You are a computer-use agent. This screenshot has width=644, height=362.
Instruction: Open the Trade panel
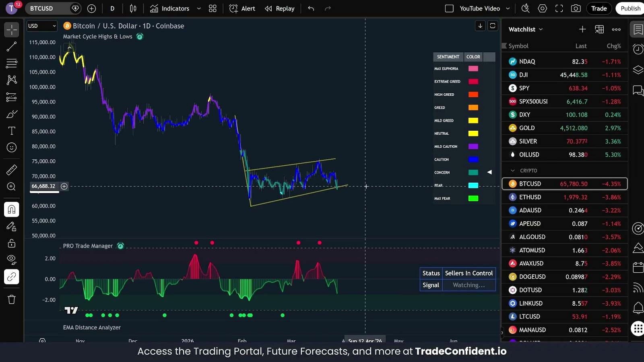pos(599,8)
